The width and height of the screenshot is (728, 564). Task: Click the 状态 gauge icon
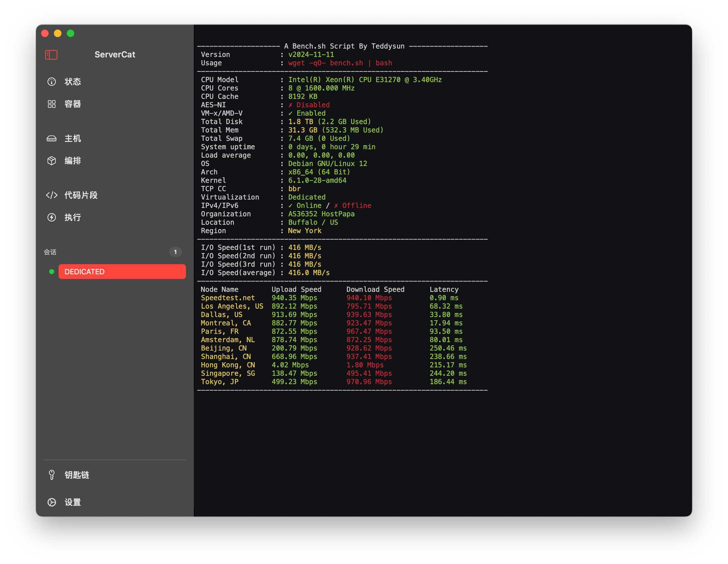(x=52, y=82)
